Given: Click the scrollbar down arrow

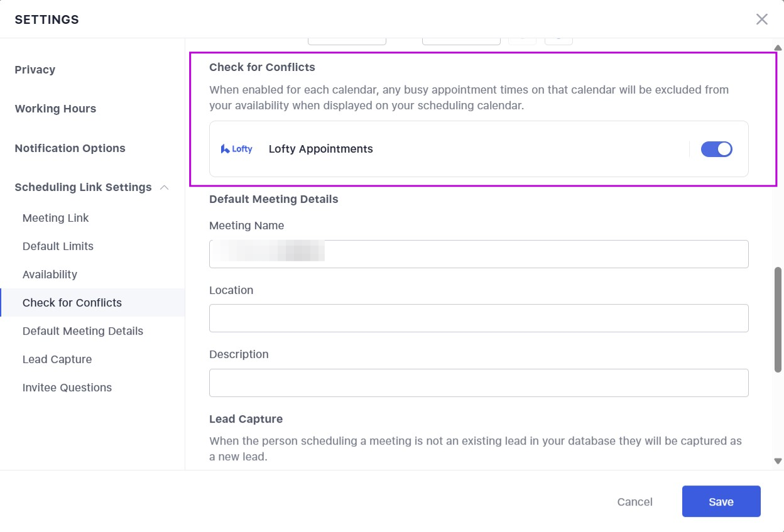Looking at the screenshot, I should (x=778, y=461).
